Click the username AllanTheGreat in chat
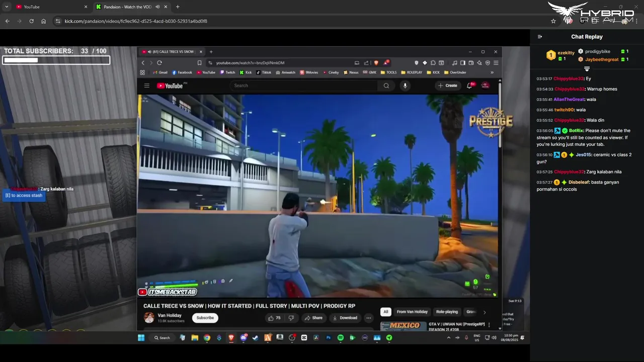The width and height of the screenshot is (644, 362). click(x=569, y=100)
